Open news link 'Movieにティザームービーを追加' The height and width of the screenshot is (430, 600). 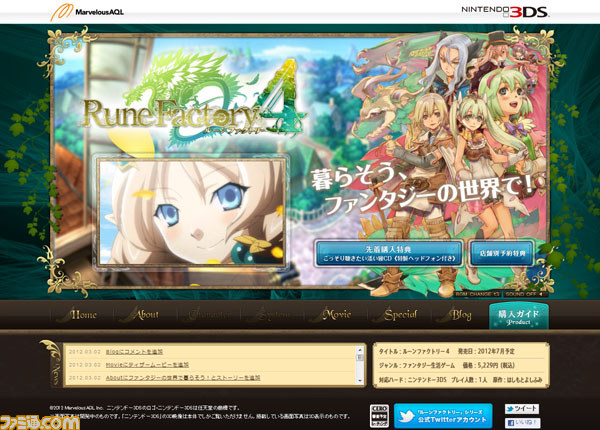[147, 365]
